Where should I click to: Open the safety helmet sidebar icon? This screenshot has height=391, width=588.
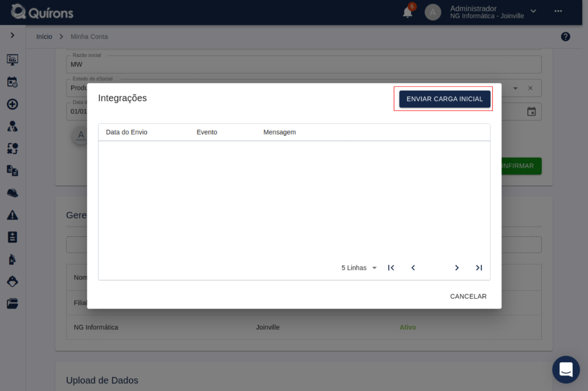click(x=12, y=193)
